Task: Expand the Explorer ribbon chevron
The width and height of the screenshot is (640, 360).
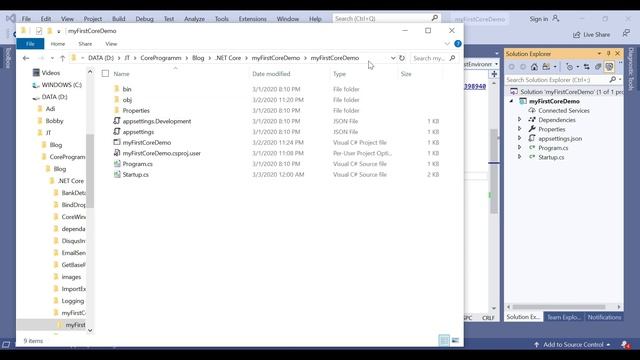Action: (x=447, y=44)
